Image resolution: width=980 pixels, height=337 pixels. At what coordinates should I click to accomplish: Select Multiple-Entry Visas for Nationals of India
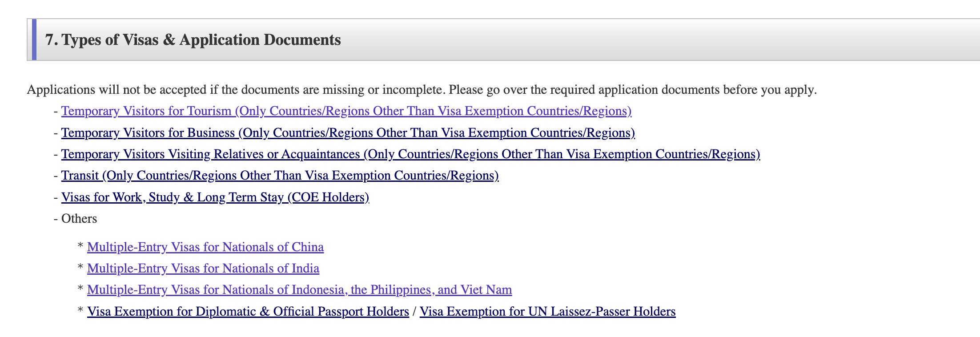coord(203,269)
